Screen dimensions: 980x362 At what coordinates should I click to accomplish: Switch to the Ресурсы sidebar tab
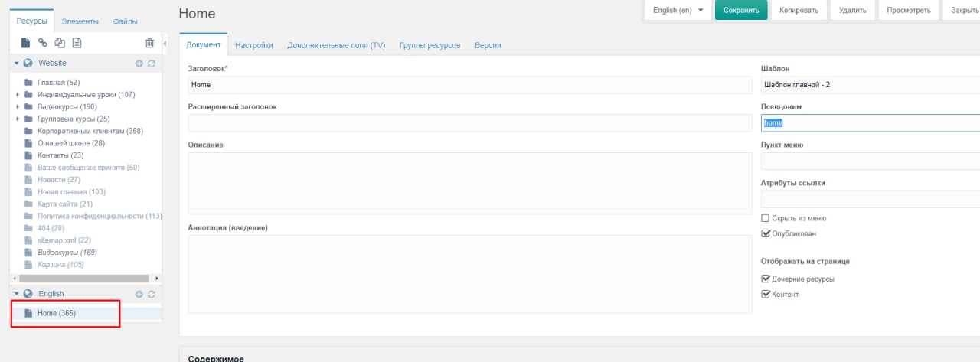(32, 21)
